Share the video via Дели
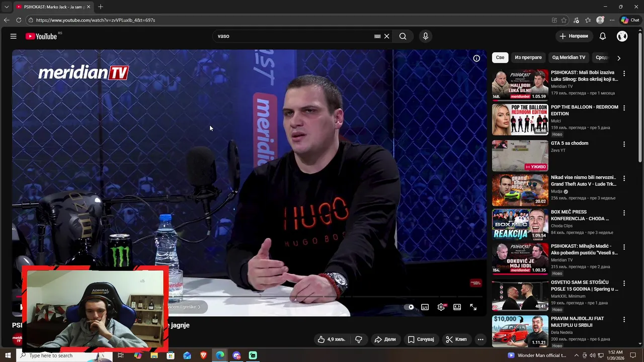 (x=385, y=339)
